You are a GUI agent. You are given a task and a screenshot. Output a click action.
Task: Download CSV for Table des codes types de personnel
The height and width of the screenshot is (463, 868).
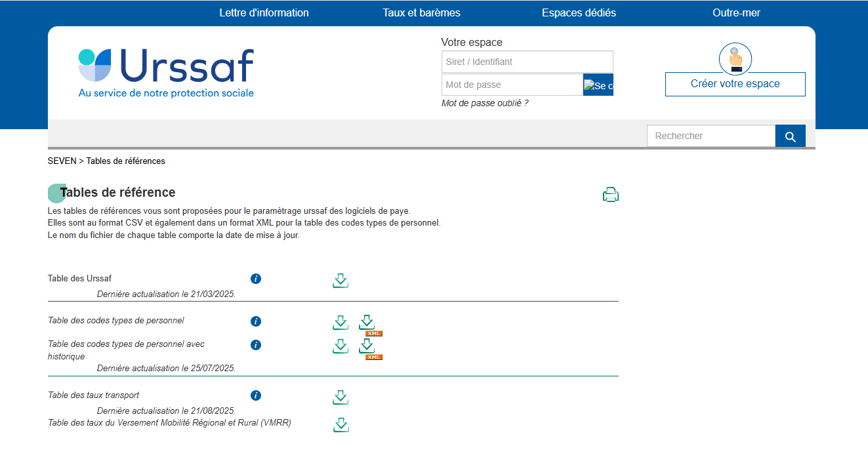[x=340, y=323]
